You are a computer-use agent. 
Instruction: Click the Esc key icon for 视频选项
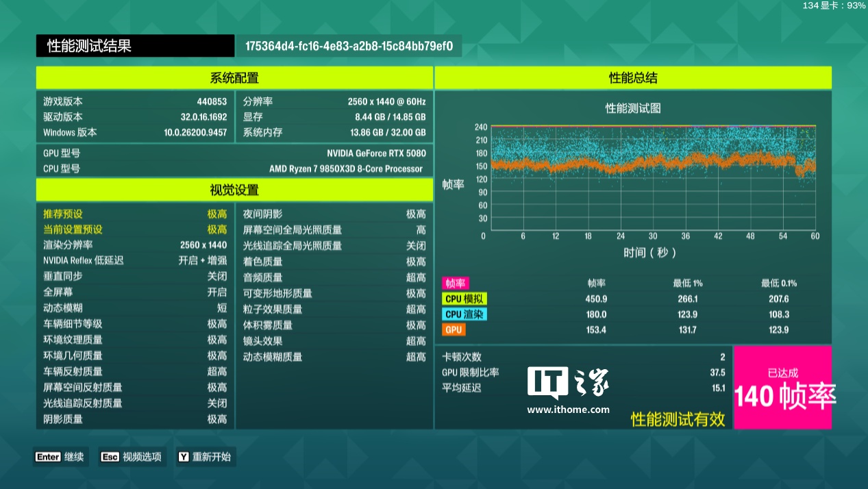point(110,457)
